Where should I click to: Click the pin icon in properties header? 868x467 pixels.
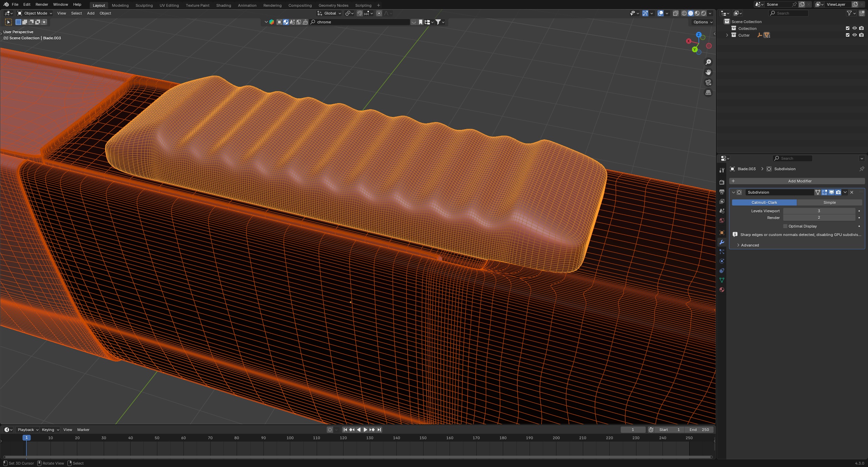click(x=862, y=169)
